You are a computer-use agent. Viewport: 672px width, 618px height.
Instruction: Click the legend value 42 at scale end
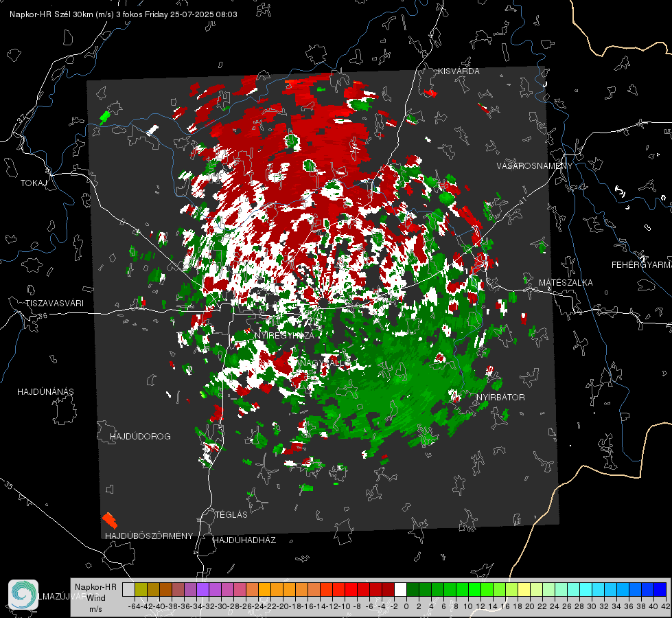click(665, 606)
